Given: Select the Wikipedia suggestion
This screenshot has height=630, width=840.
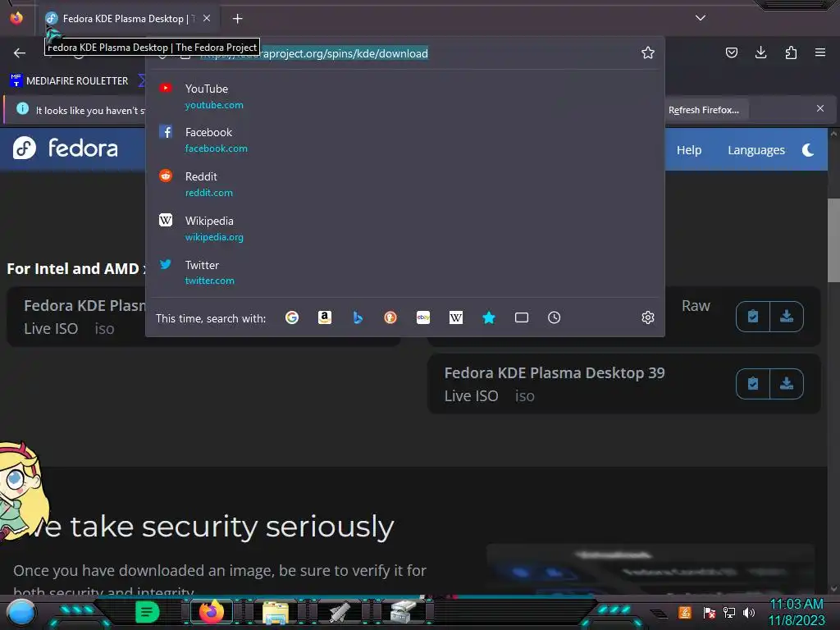Looking at the screenshot, I should (x=405, y=228).
